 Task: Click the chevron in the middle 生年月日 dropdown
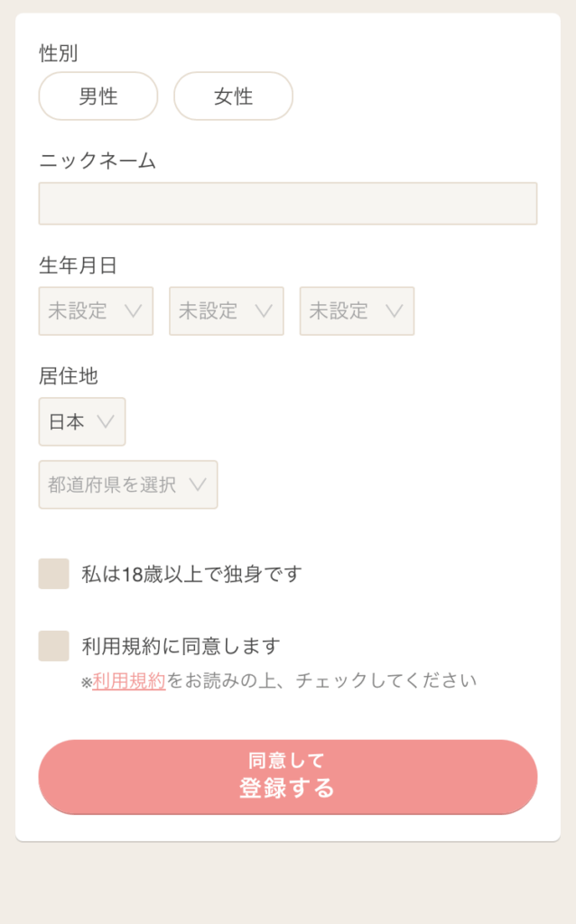pyautogui.click(x=264, y=311)
